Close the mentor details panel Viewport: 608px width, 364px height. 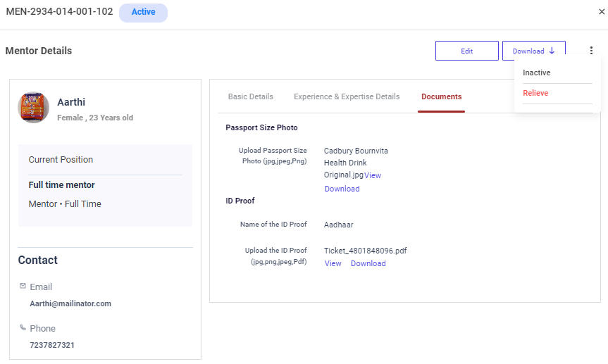601,12
